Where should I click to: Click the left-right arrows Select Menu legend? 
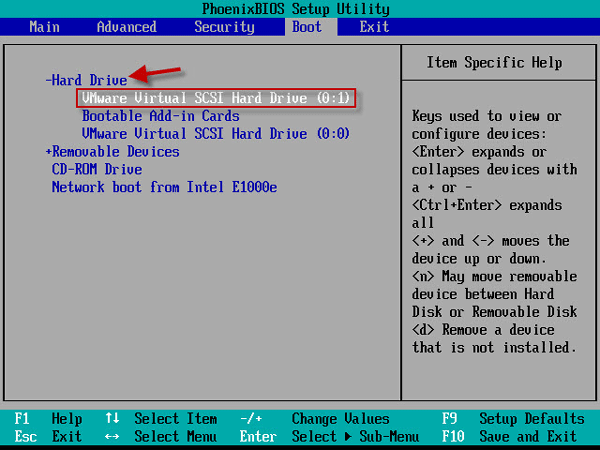pyautogui.click(x=161, y=436)
